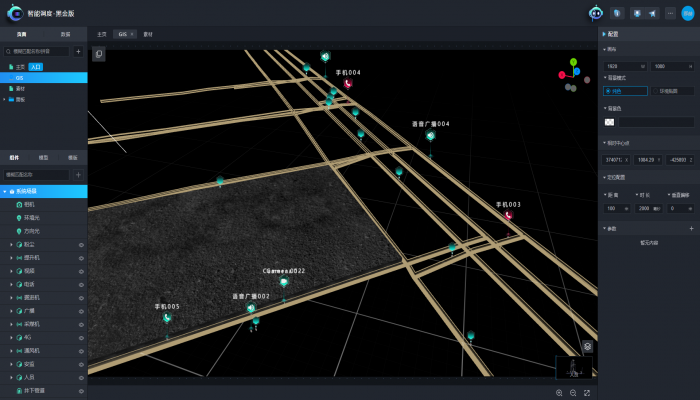This screenshot has height=400, width=700.
Task: Collapse the 系统场景 tree node
Action: coord(5,191)
